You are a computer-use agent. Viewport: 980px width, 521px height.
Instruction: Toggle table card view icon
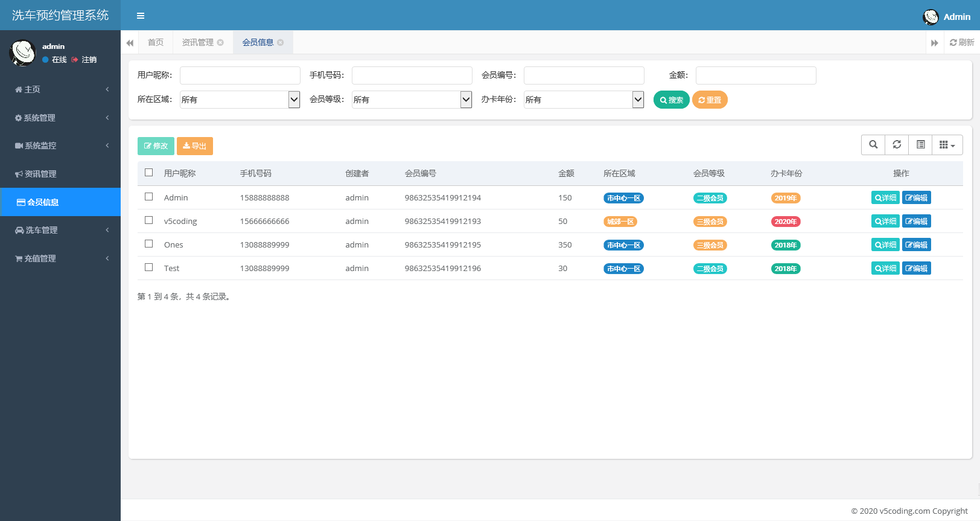click(x=920, y=145)
